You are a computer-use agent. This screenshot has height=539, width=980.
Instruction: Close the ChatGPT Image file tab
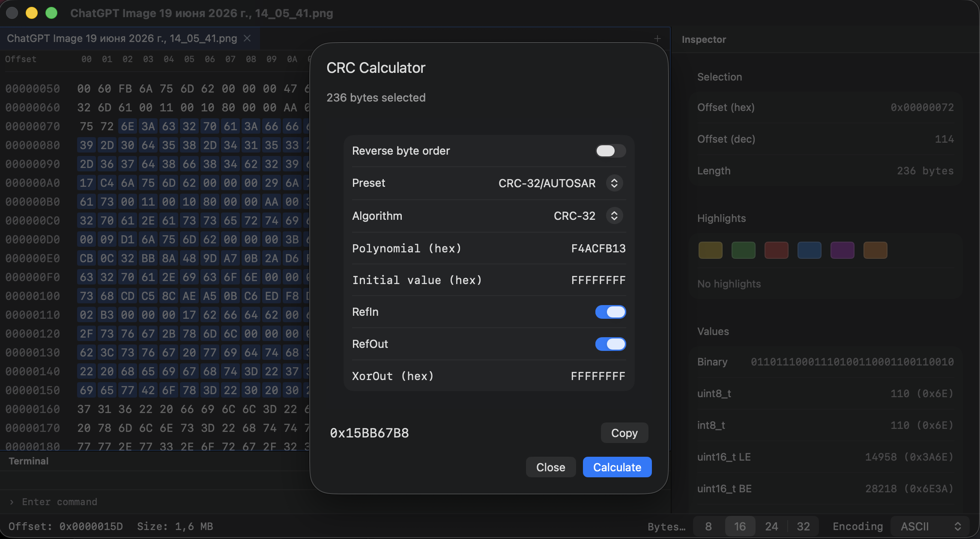247,38
